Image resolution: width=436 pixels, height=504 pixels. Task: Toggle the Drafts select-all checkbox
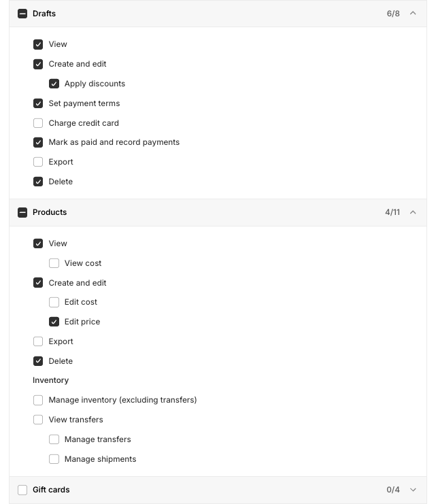point(22,14)
